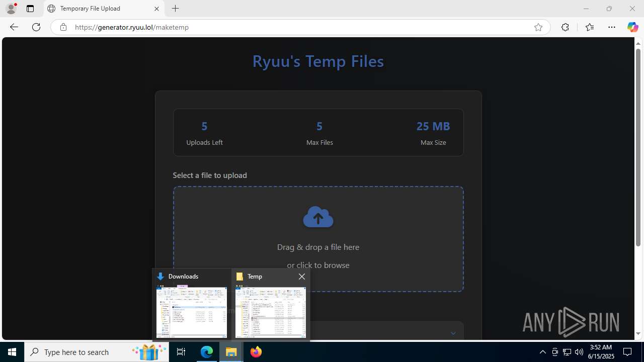
Task: Show hidden system tray icons
Action: tap(542, 352)
